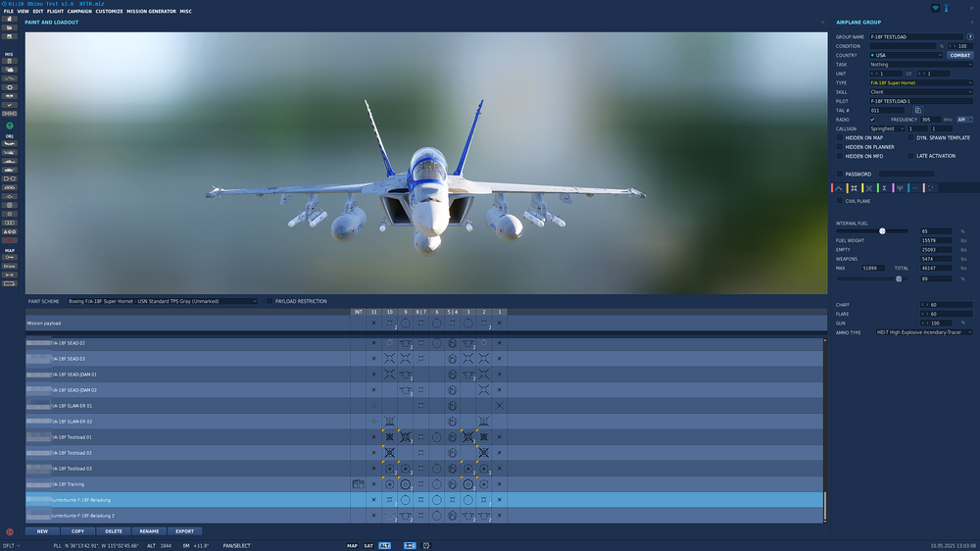Enable Late Activation checkbox
This screenshot has height=551, width=980.
click(x=910, y=156)
